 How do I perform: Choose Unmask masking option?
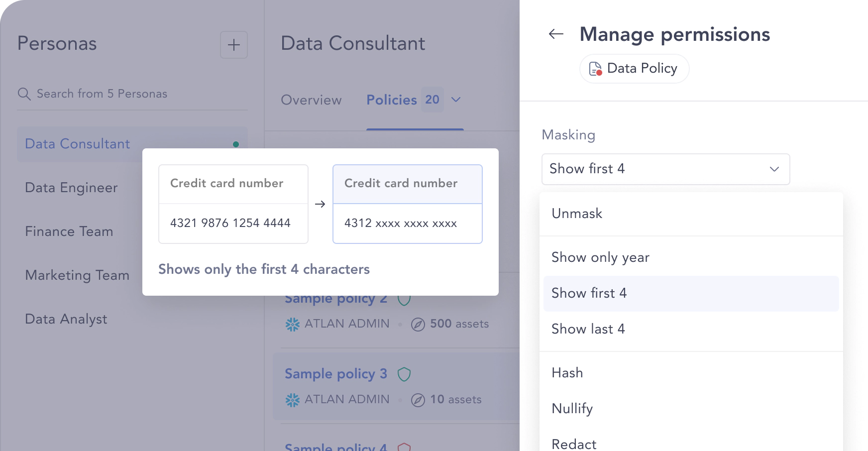(x=691, y=214)
